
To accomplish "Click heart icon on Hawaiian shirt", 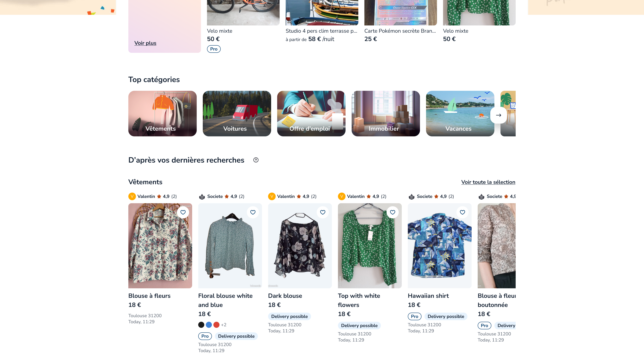I will (x=462, y=212).
